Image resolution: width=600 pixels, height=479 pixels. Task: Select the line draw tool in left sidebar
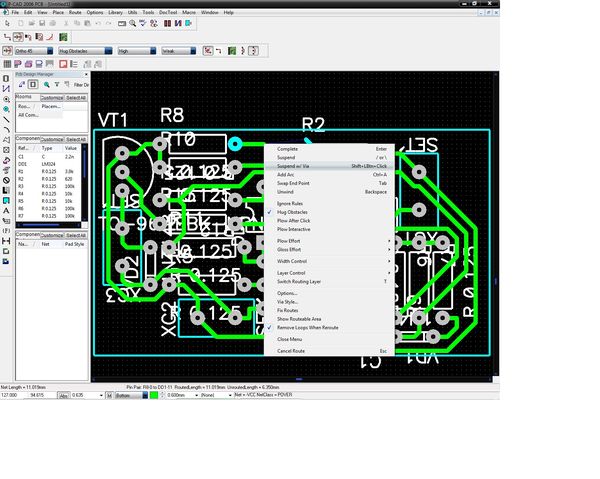click(x=7, y=130)
